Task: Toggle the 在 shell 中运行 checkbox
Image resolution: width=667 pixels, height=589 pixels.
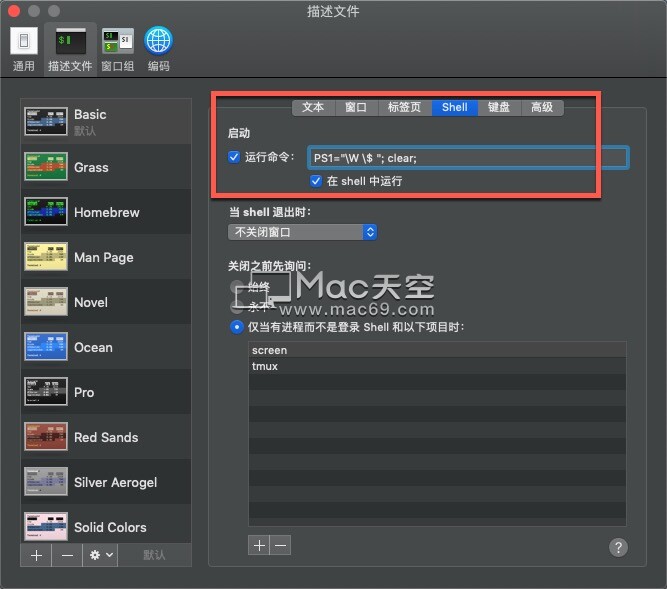Action: pos(316,181)
